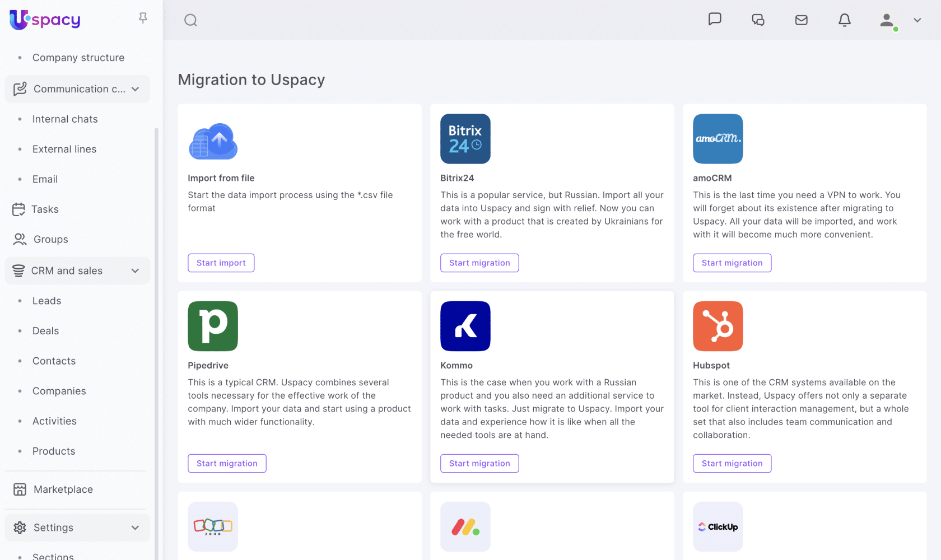Screen dimensions: 941x560
Task: Click the amoCRM logo icon
Action: coord(718,139)
